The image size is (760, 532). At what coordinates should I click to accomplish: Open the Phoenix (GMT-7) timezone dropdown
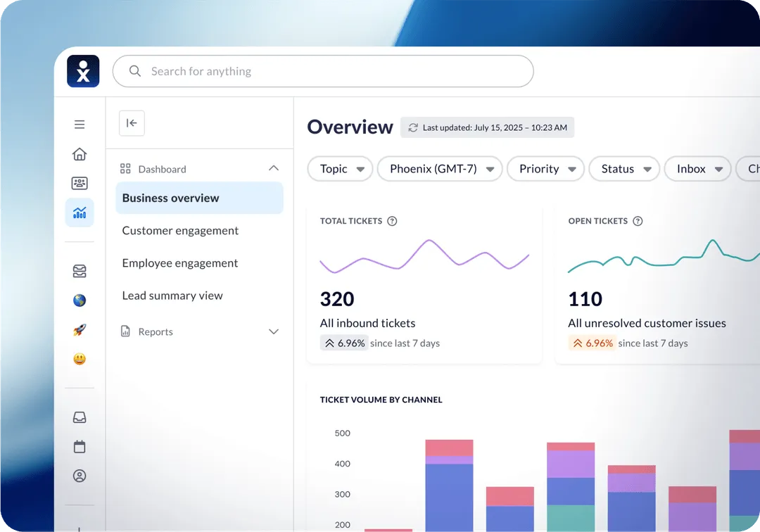pos(440,169)
